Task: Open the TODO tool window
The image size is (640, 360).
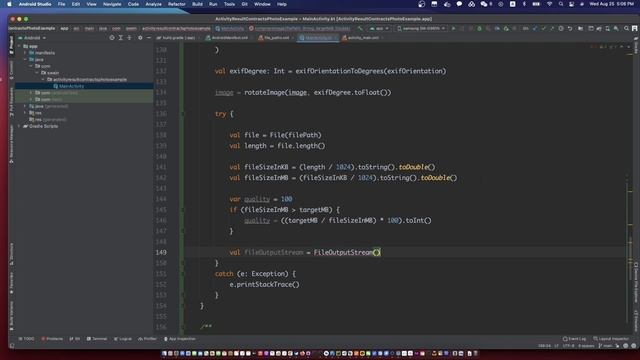Action: 27,339
